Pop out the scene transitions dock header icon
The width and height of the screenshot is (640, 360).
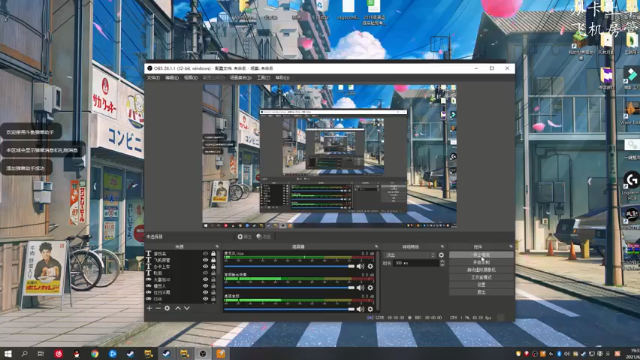pos(442,247)
